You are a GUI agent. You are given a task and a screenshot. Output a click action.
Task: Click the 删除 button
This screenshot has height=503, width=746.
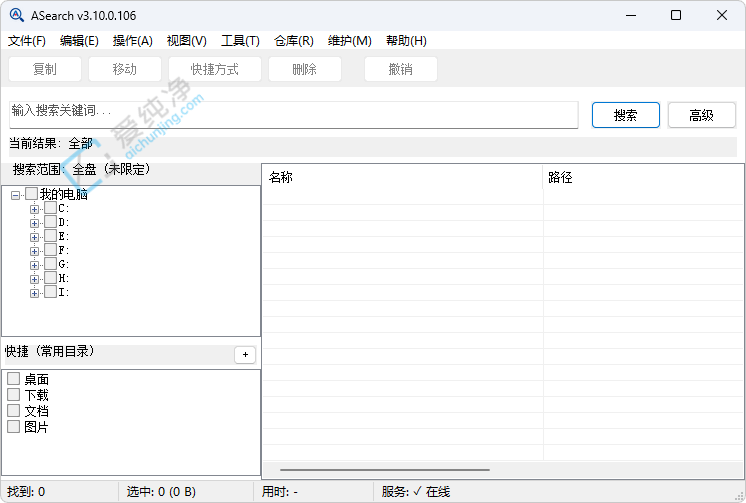tap(304, 69)
